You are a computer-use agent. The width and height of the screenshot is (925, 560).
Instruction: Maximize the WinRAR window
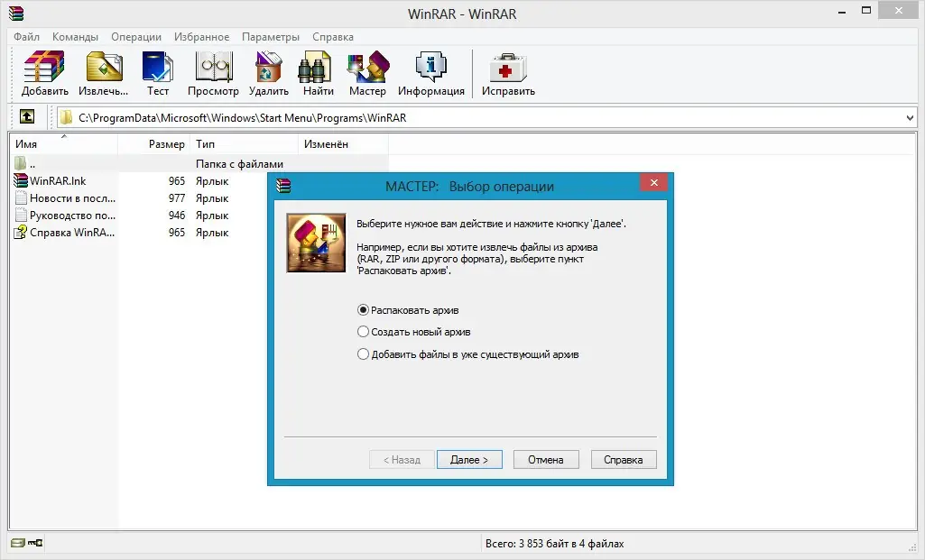point(866,10)
